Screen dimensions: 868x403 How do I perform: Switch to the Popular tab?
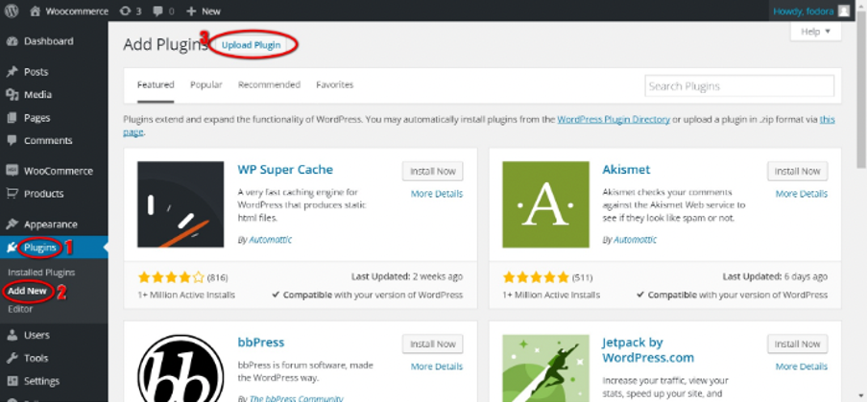pyautogui.click(x=205, y=84)
